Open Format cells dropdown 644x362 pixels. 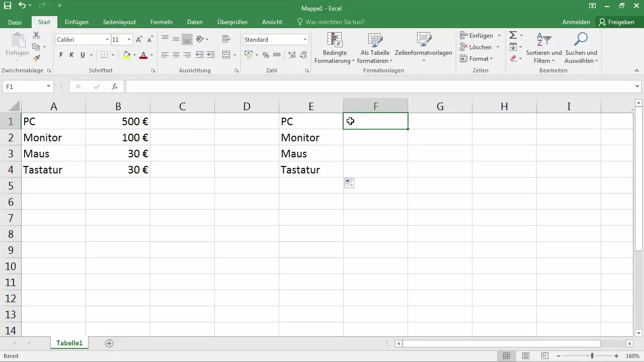pos(492,59)
